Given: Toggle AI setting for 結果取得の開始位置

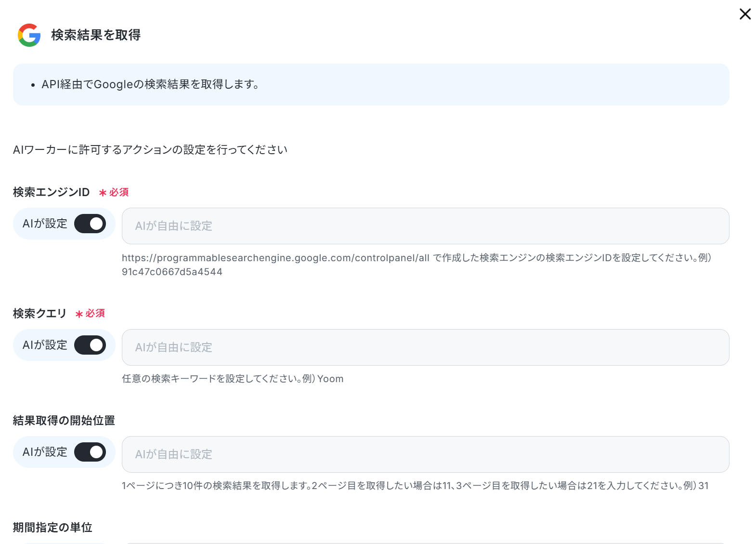Looking at the screenshot, I should pyautogui.click(x=90, y=452).
